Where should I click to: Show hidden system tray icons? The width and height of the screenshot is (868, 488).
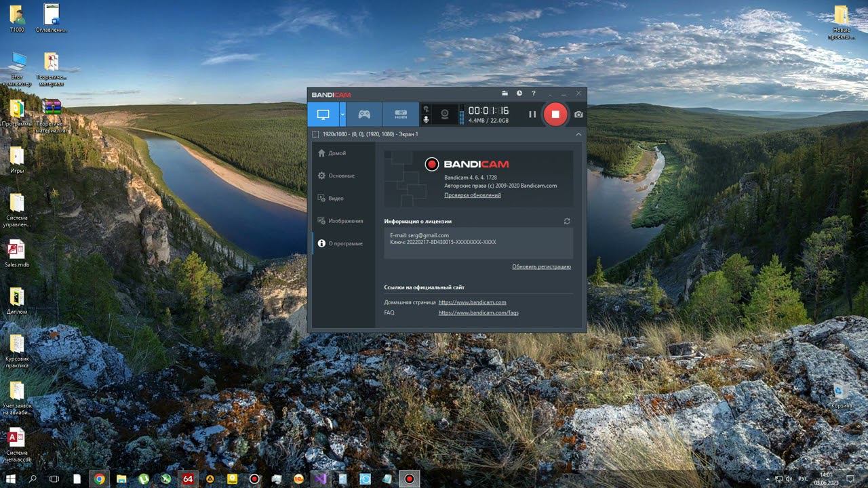pyautogui.click(x=769, y=479)
